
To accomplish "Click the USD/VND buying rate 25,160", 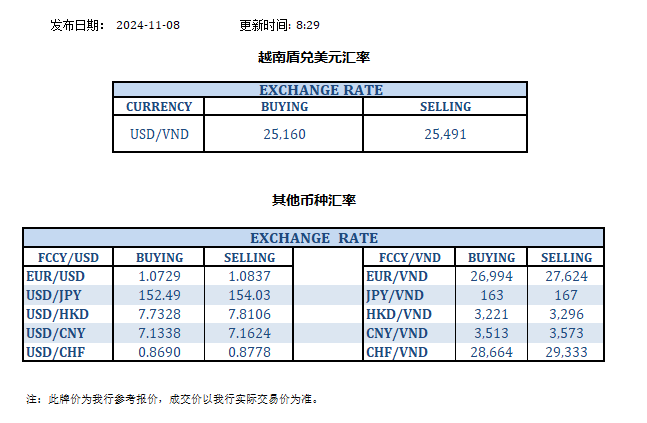I will click(x=284, y=133).
